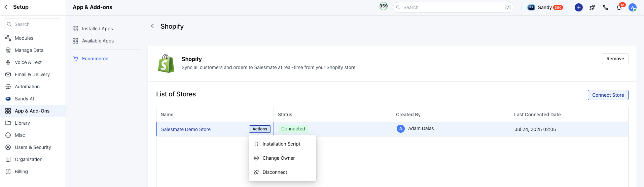Open Manage Data section

pyautogui.click(x=29, y=50)
